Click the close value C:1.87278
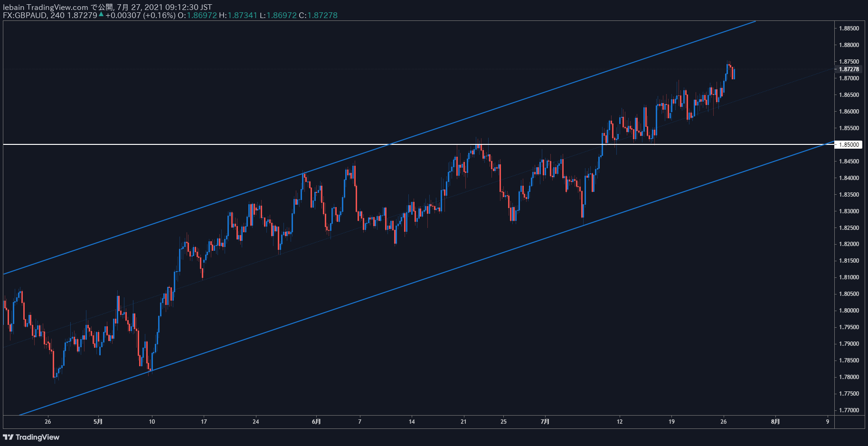868x446 pixels. (318, 15)
